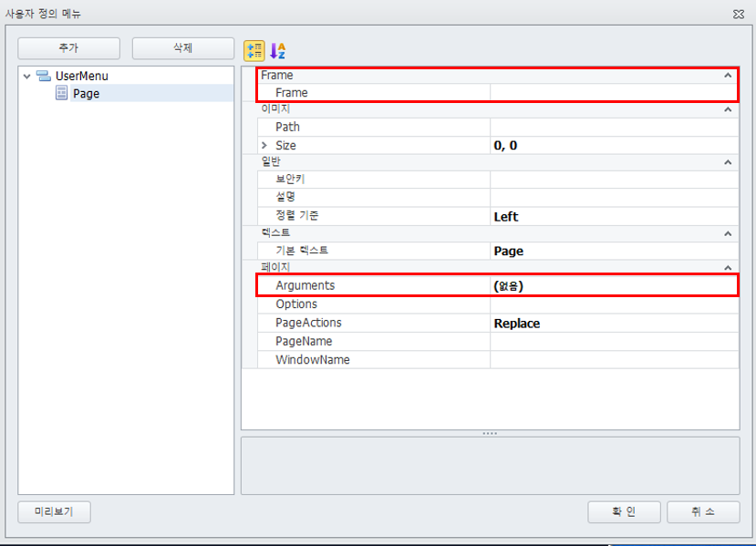756x546 pixels.
Task: Confirm with the 확인 button
Action: (x=624, y=512)
